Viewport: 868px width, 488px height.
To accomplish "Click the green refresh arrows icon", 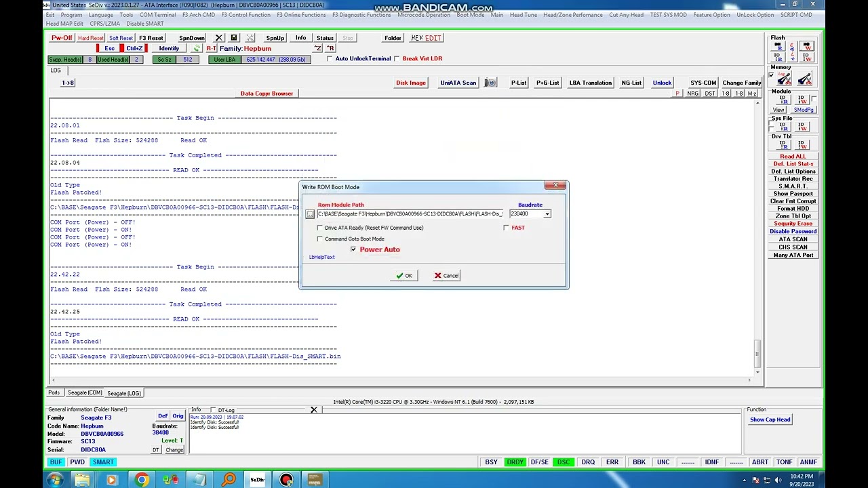I will [x=197, y=48].
